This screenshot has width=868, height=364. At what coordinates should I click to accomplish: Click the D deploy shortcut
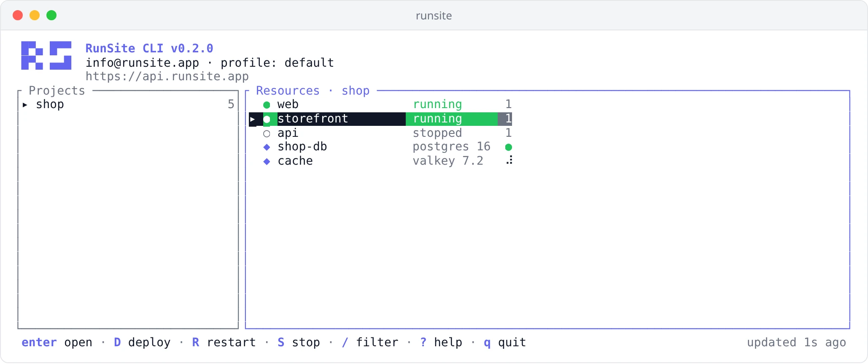pyautogui.click(x=142, y=342)
